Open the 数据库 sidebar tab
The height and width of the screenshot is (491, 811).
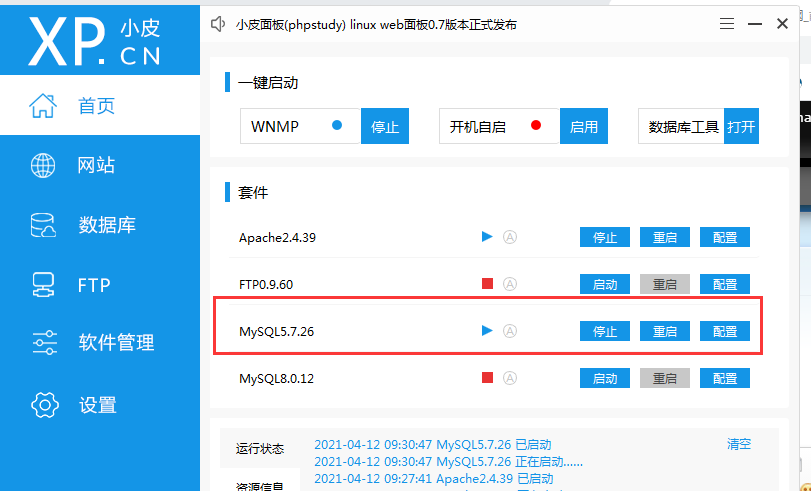100,225
